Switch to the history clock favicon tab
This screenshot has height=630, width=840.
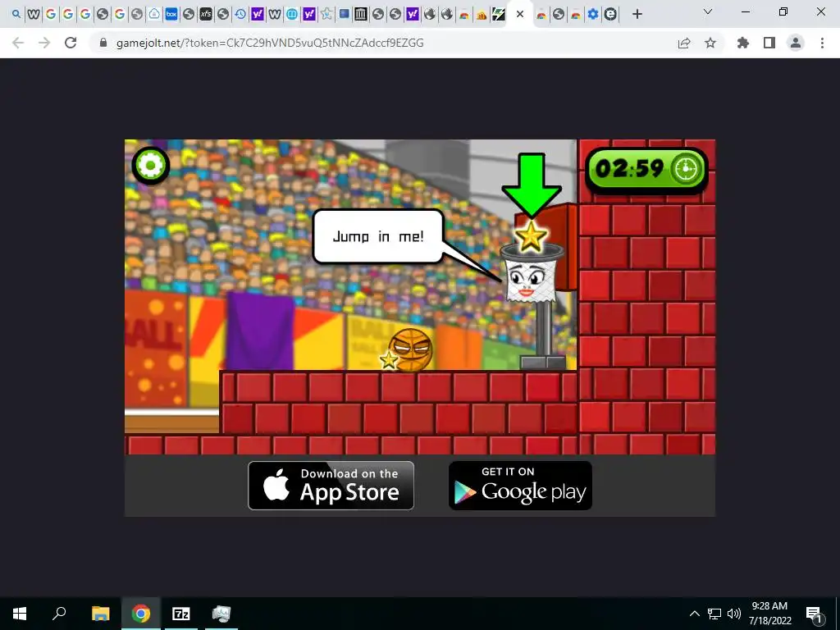click(x=240, y=15)
